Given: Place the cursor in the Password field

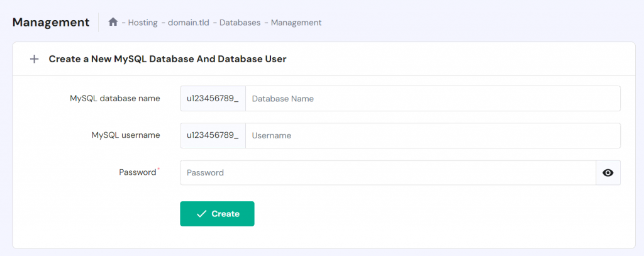Looking at the screenshot, I should click(387, 172).
